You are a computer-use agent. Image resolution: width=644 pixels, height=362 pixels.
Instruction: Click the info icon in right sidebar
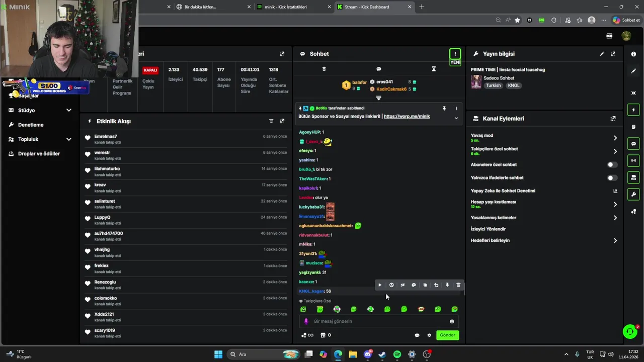tap(633, 54)
